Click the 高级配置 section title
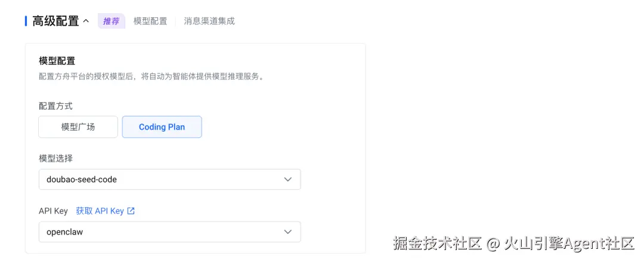This screenshot has height=262, width=644. 55,21
